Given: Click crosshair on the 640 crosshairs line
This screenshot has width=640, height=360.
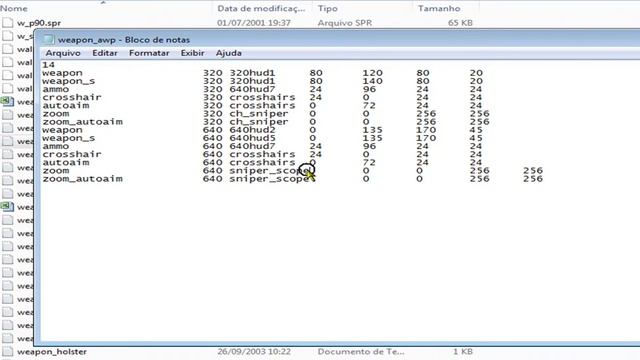Looking at the screenshot, I should tap(72, 155).
